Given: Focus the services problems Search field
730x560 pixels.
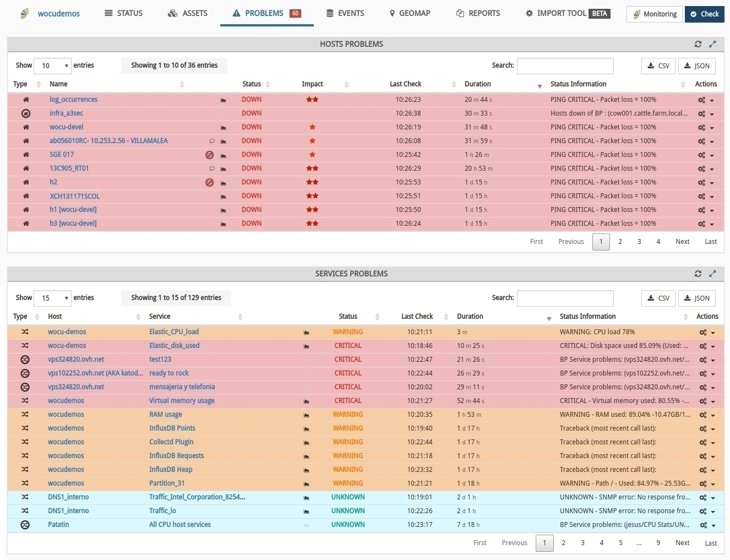Looking at the screenshot, I should click(x=565, y=298).
